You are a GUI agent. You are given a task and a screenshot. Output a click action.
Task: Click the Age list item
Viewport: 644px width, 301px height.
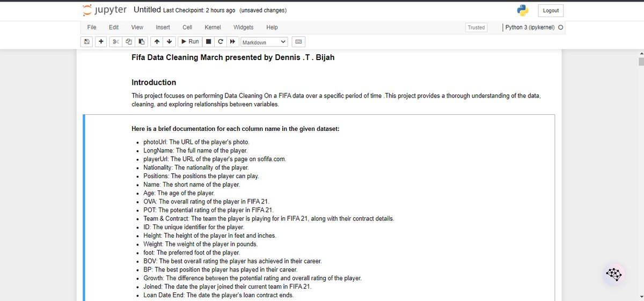click(179, 193)
